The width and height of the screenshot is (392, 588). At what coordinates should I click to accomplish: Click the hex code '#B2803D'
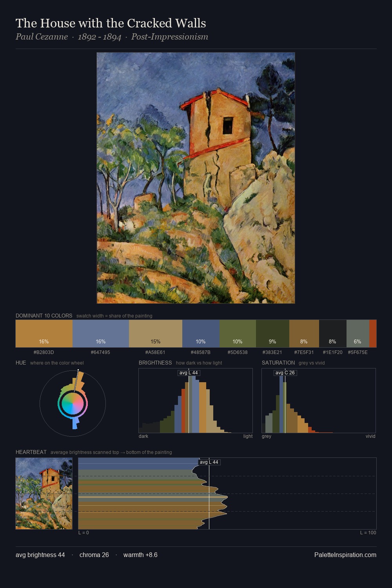click(44, 352)
